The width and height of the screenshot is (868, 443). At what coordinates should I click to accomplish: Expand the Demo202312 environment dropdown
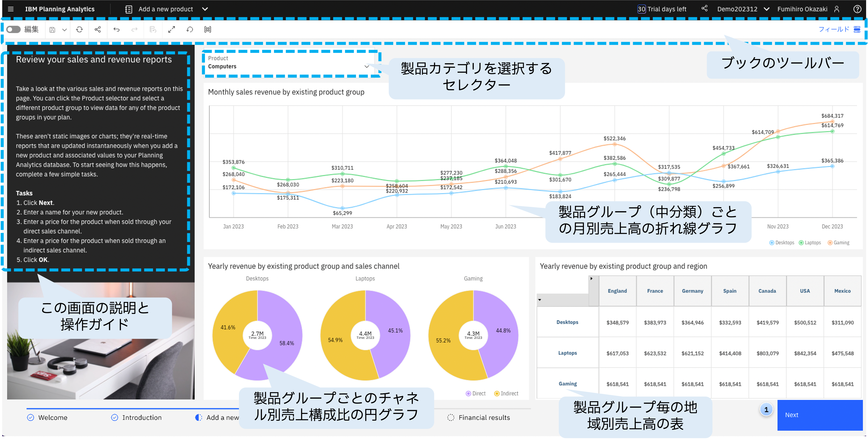(x=767, y=9)
